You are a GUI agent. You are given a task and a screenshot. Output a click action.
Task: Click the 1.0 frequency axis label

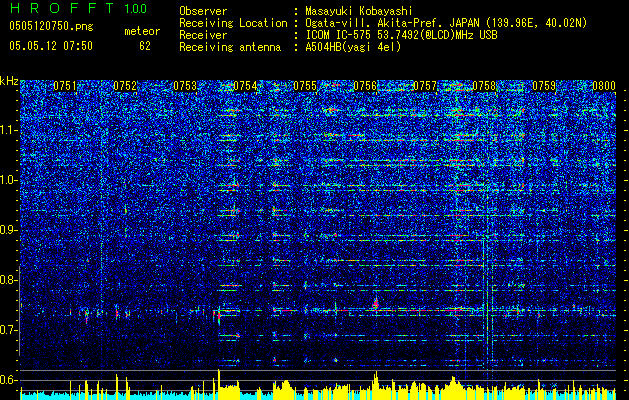click(8, 181)
